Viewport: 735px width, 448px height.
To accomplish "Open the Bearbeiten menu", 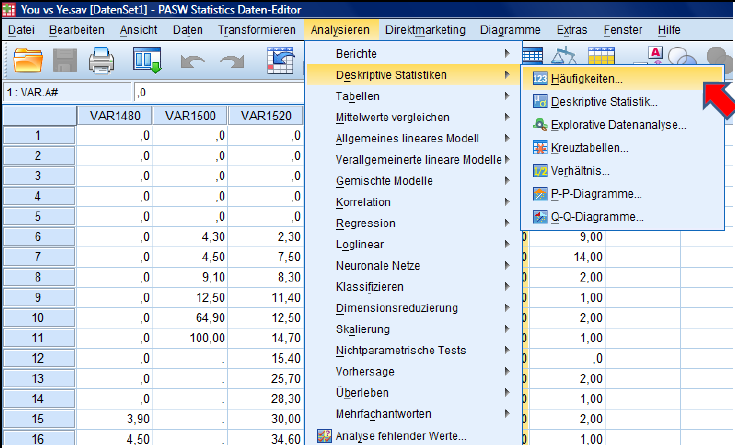I will (x=76, y=30).
